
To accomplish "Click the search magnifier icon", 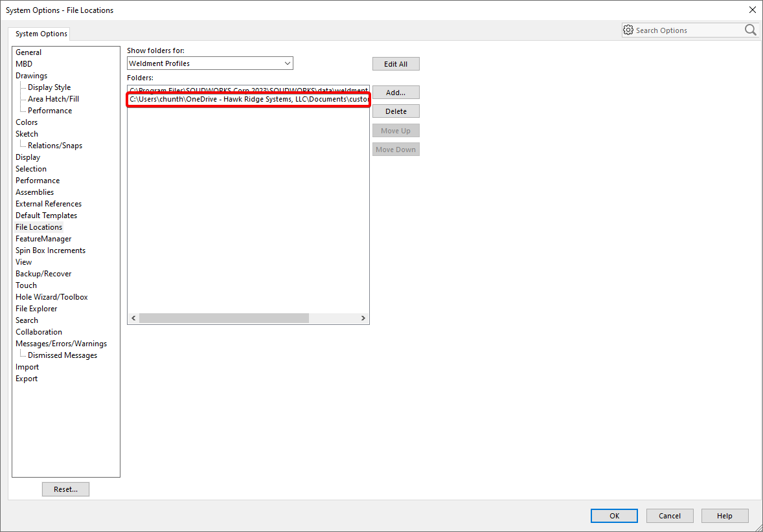I will click(x=750, y=30).
